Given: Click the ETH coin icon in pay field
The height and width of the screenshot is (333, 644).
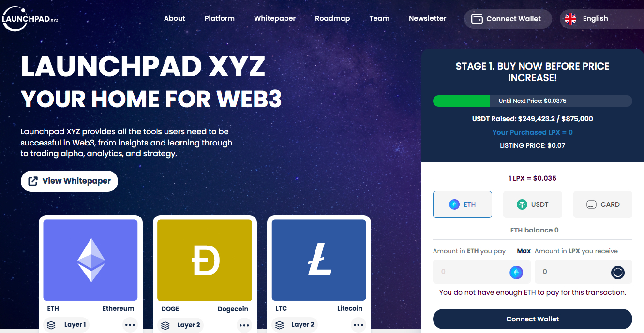Looking at the screenshot, I should [516, 273].
